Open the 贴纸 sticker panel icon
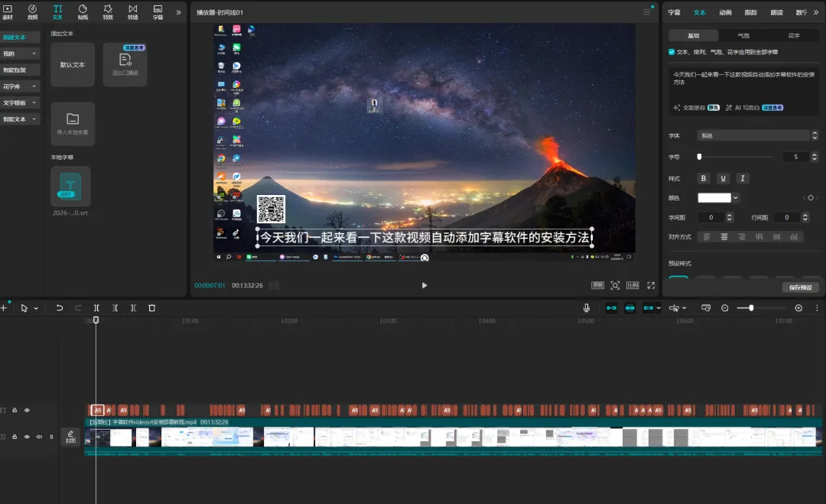This screenshot has width=826, height=504. point(83,11)
